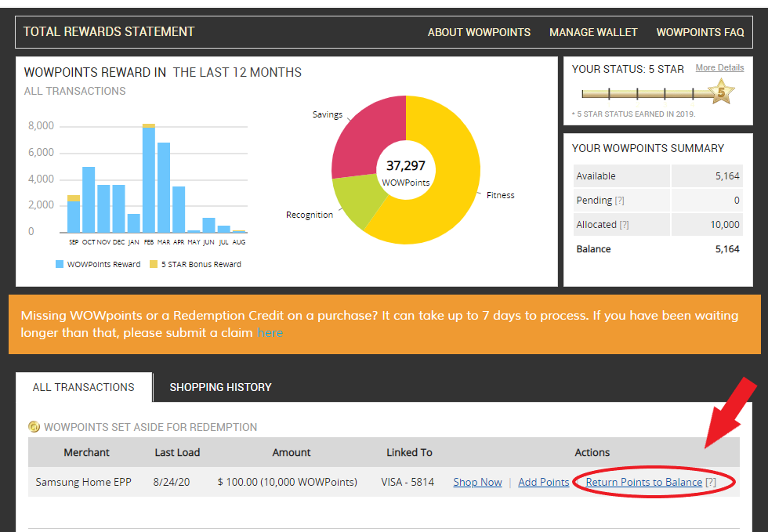Click the Last Load column header
The height and width of the screenshot is (532, 768).
(x=177, y=452)
